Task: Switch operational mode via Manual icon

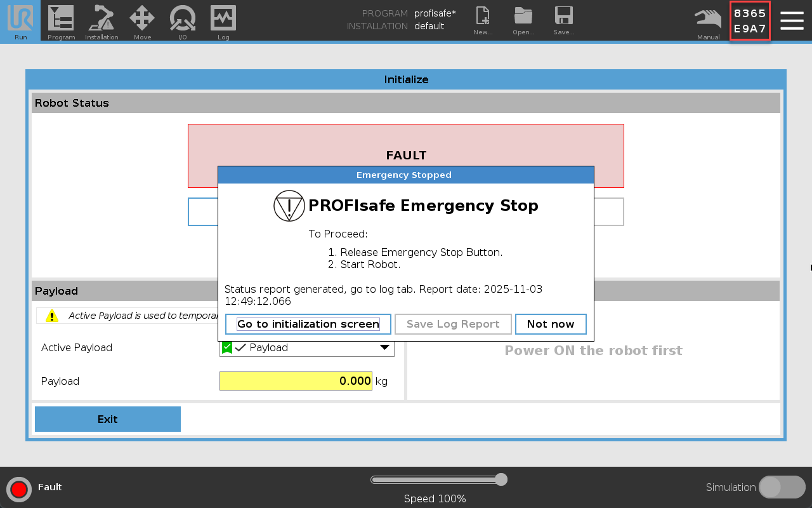Action: point(708,20)
